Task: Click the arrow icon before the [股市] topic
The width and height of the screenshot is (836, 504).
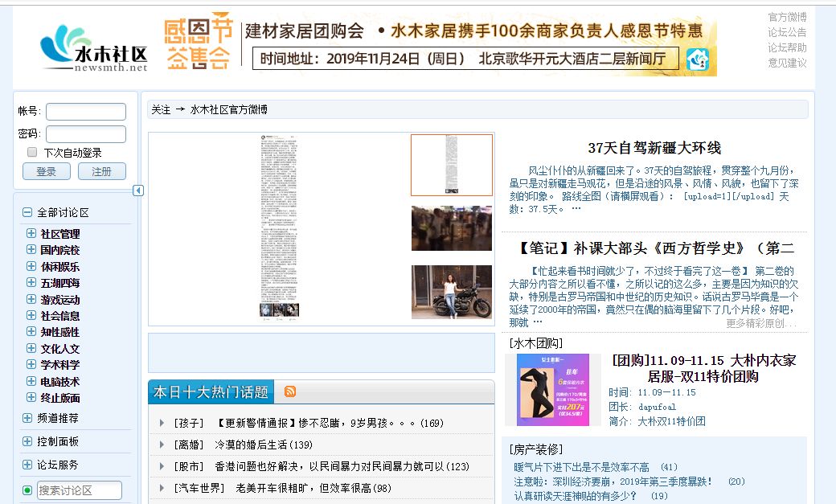Action: (x=161, y=465)
